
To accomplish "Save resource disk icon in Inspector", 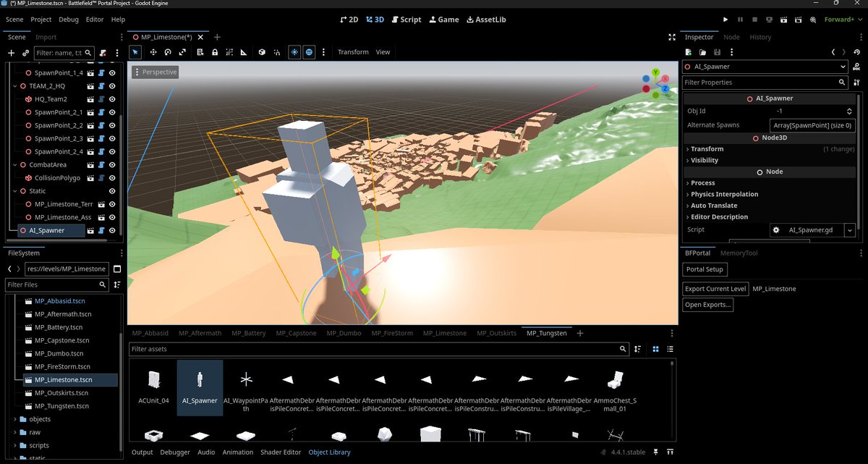I will point(717,52).
